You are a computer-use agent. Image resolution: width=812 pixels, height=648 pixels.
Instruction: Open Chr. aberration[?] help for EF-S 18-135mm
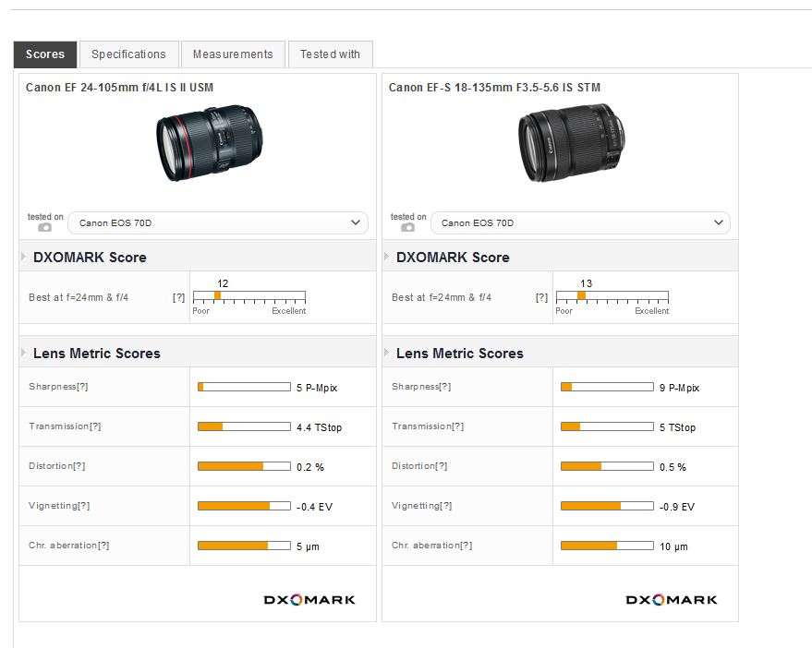click(x=467, y=546)
